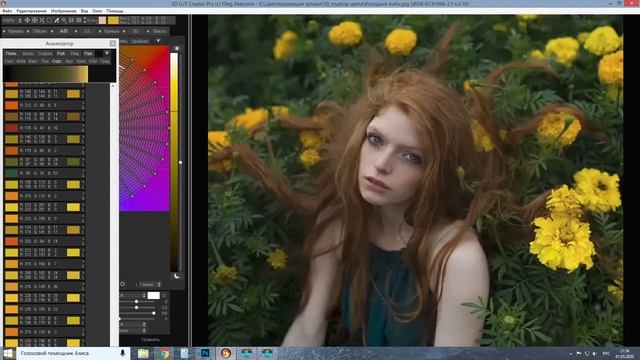Open the taskbar clock

624,353
